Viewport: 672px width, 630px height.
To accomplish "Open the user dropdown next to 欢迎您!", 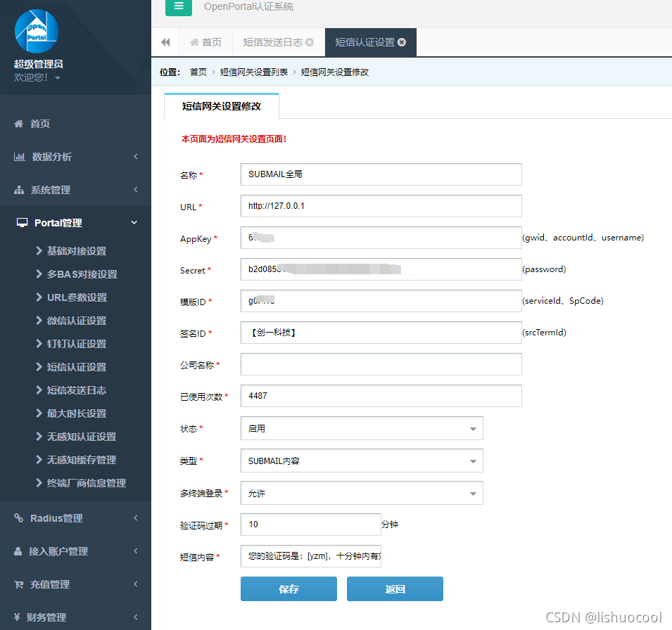I will 58,78.
